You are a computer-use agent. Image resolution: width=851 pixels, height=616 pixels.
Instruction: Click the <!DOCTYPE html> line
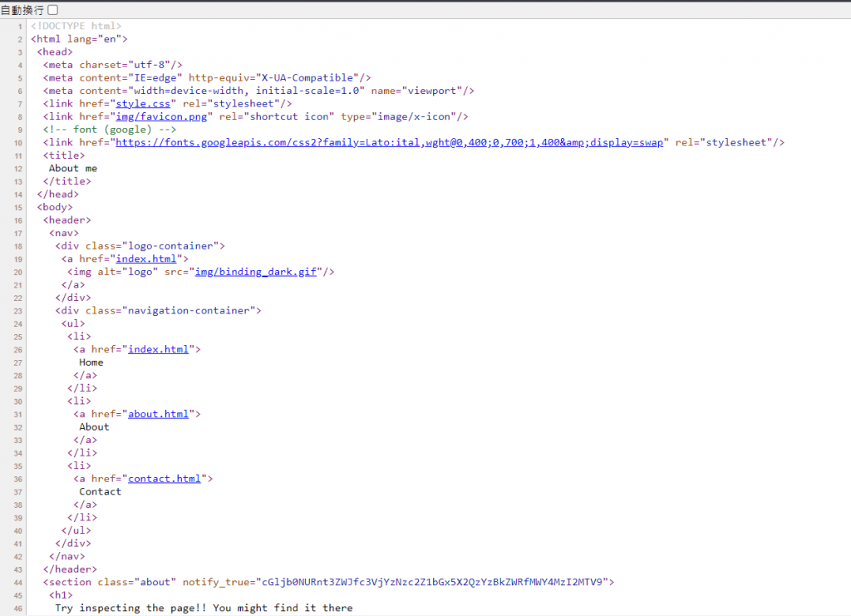pyautogui.click(x=76, y=26)
